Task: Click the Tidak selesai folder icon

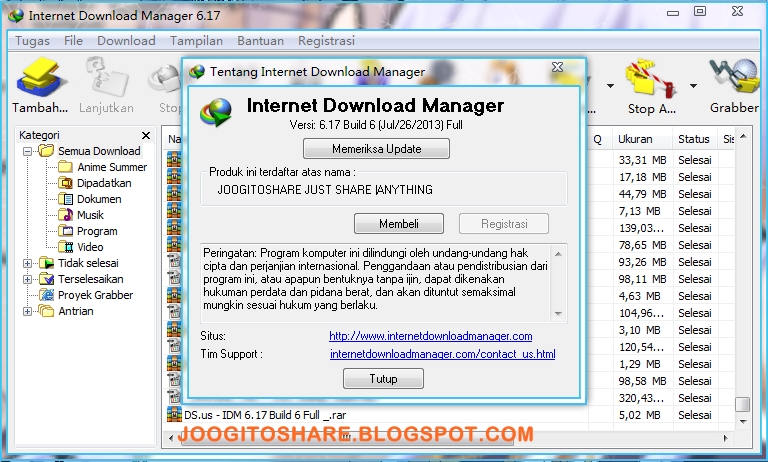Action: [47, 263]
